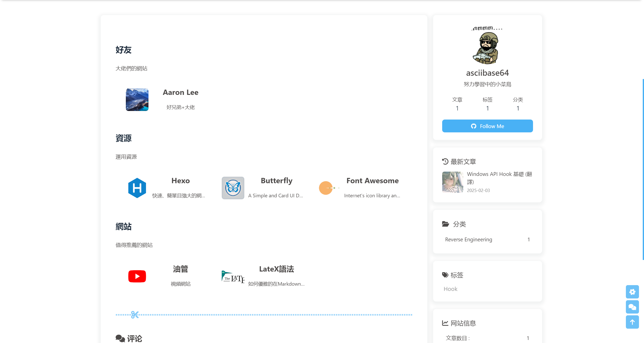The image size is (644, 343).
Task: Click the LaTeX project logo image
Action: point(233,277)
